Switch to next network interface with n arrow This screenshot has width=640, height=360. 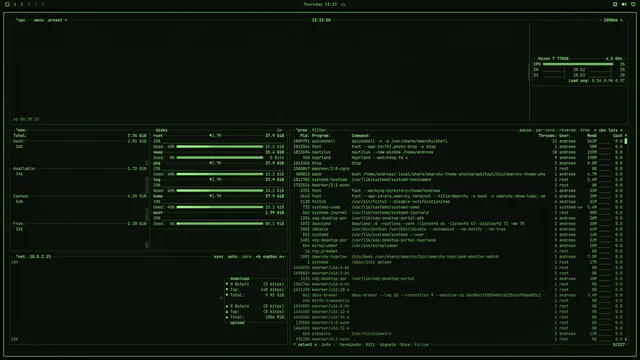(x=282, y=257)
